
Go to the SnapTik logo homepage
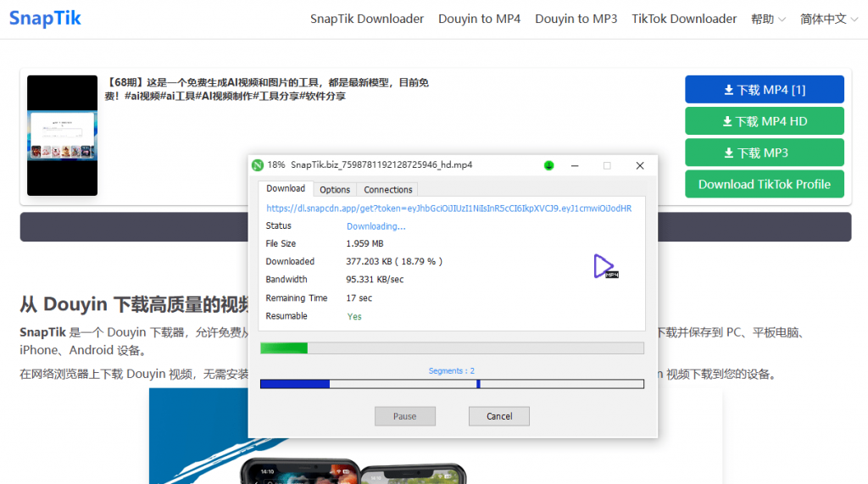tap(46, 18)
